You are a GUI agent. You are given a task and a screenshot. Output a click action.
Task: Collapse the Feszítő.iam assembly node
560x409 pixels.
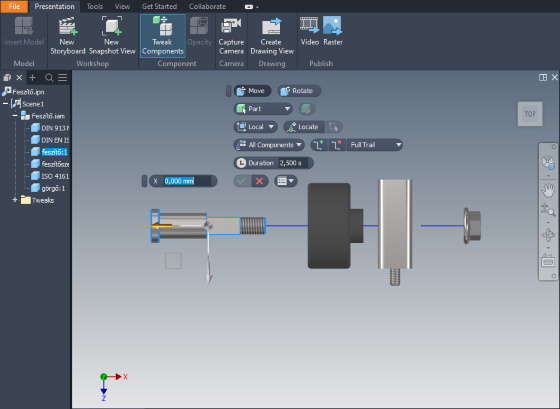pos(15,116)
